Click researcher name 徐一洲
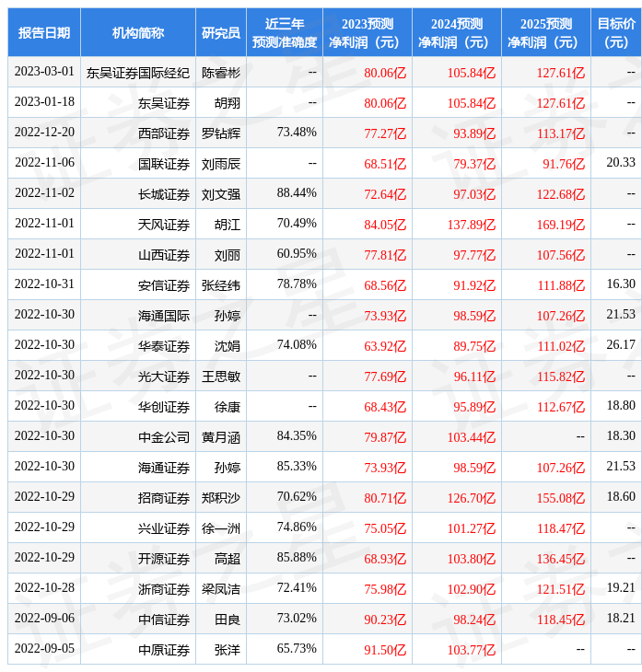The width and height of the screenshot is (642, 672). coord(221,529)
